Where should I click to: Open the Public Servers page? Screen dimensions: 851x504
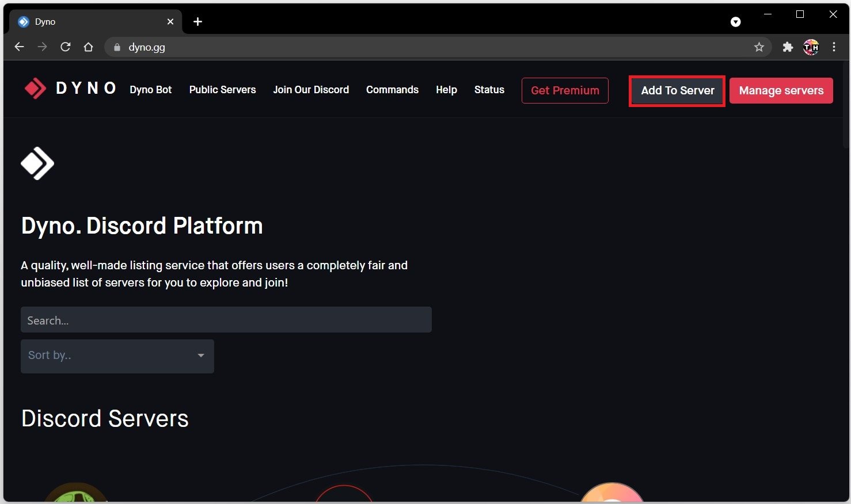pyautogui.click(x=222, y=90)
